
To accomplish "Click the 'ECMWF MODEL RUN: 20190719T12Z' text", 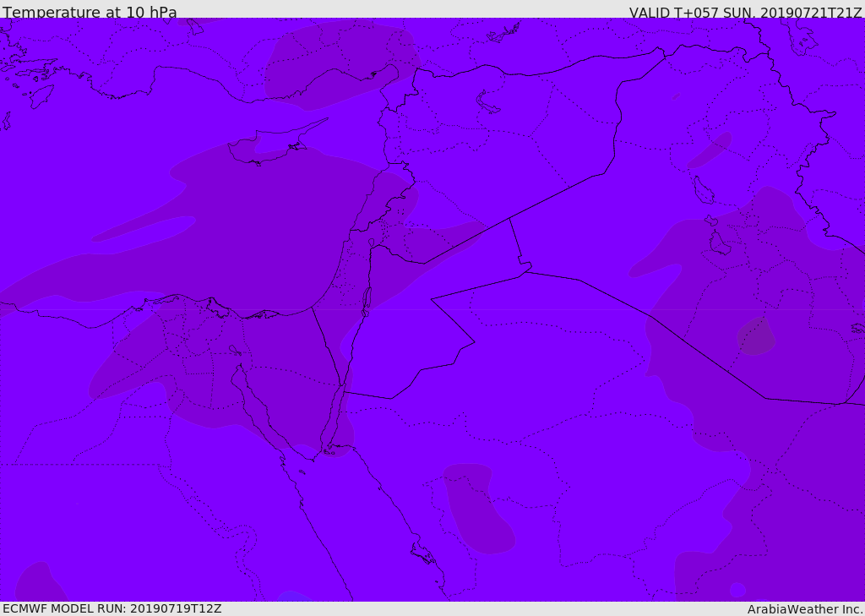I will pyautogui.click(x=112, y=608).
